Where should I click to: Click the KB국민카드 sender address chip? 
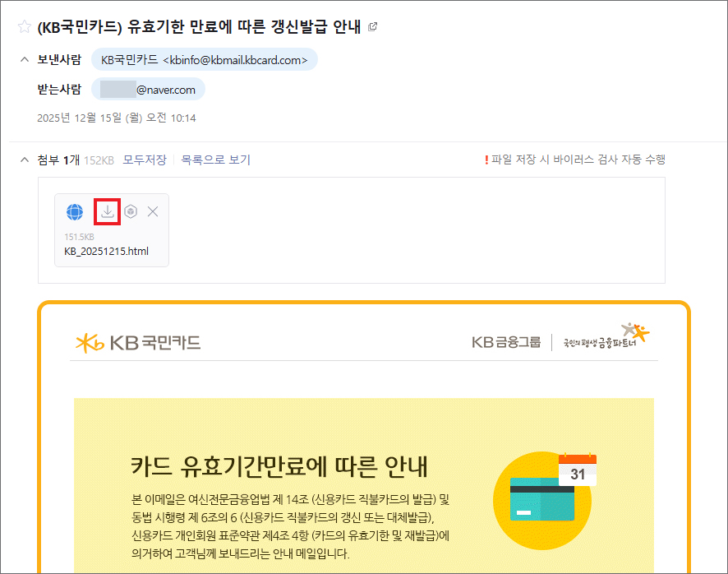pyautogui.click(x=204, y=60)
